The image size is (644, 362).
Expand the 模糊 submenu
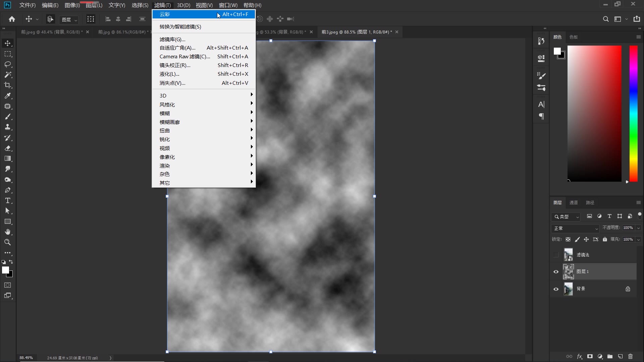tap(204, 113)
